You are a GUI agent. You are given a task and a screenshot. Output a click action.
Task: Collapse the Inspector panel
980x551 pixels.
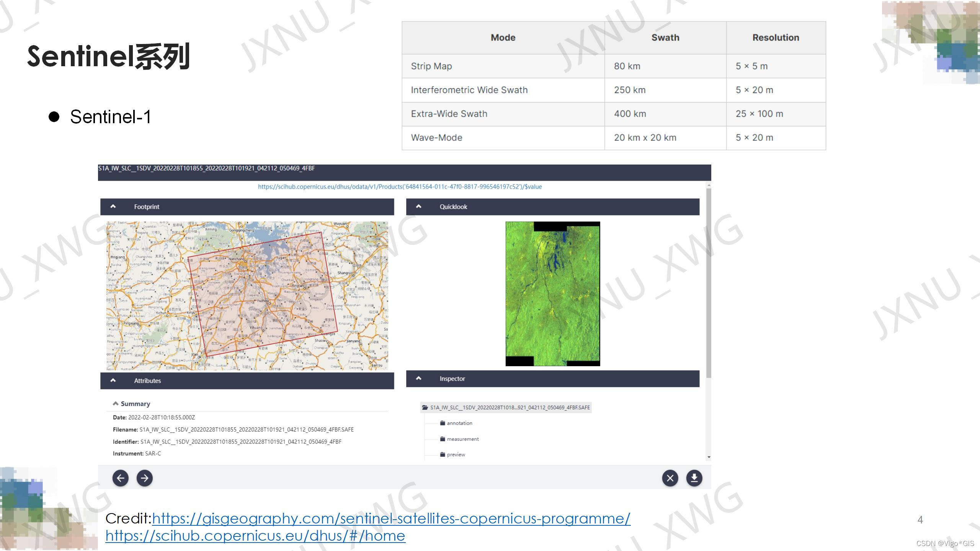[418, 378]
